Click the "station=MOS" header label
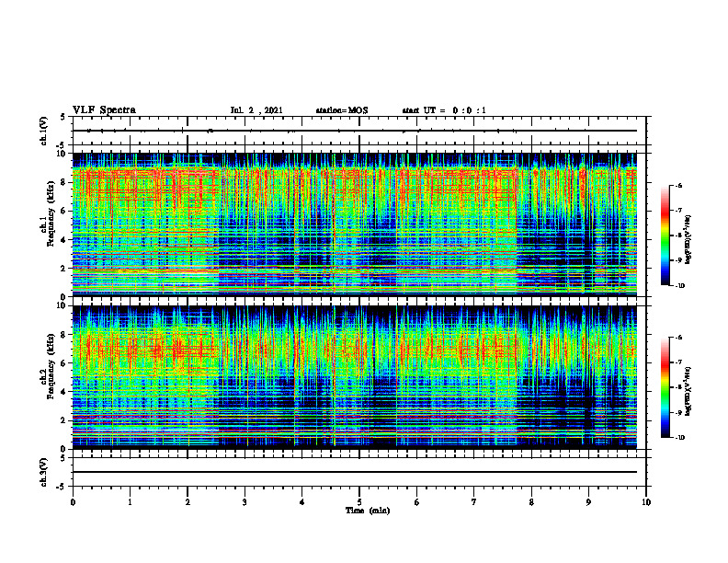 [x=342, y=110]
